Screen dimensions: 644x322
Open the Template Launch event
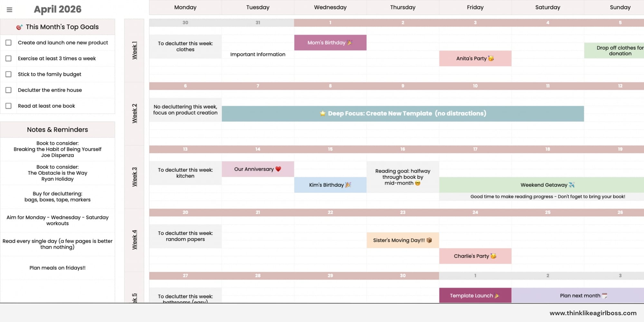475,296
